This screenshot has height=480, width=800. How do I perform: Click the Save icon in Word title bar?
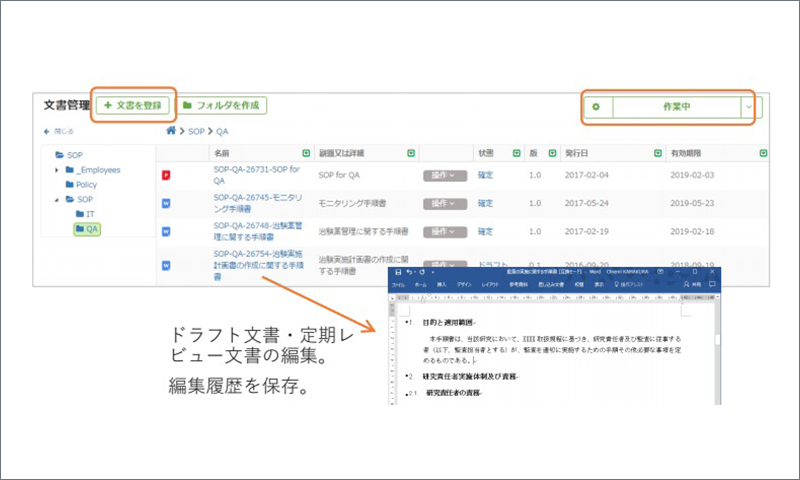398,272
